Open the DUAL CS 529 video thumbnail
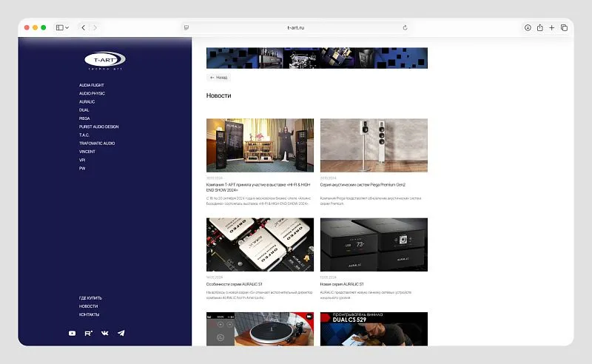The image size is (592, 364). point(374,329)
